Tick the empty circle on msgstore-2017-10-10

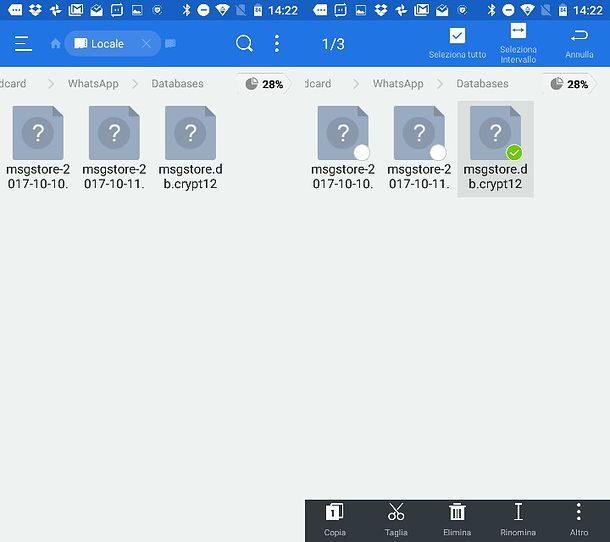[x=362, y=152]
